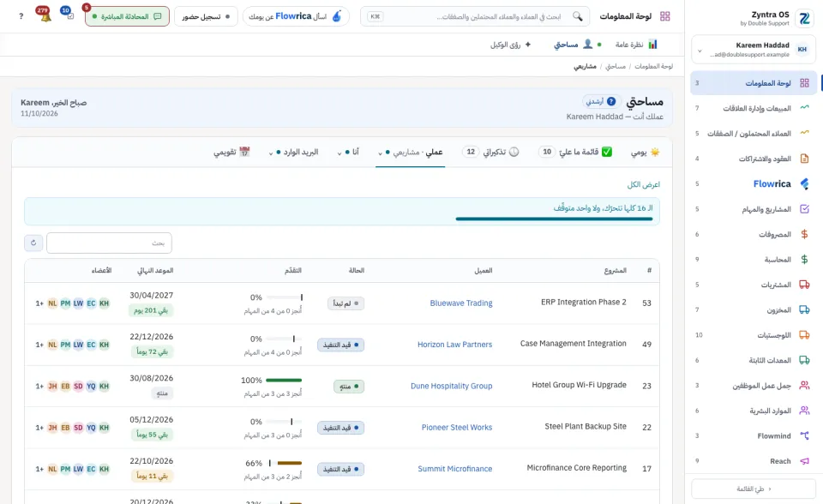Click the dashboard grid icon beside لوحة المعلومات title
Image resolution: width=823 pixels, height=504 pixels.
665,16
